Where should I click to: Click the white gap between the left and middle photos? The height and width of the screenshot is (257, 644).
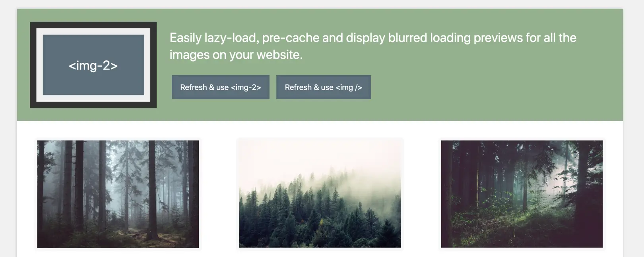(219, 194)
